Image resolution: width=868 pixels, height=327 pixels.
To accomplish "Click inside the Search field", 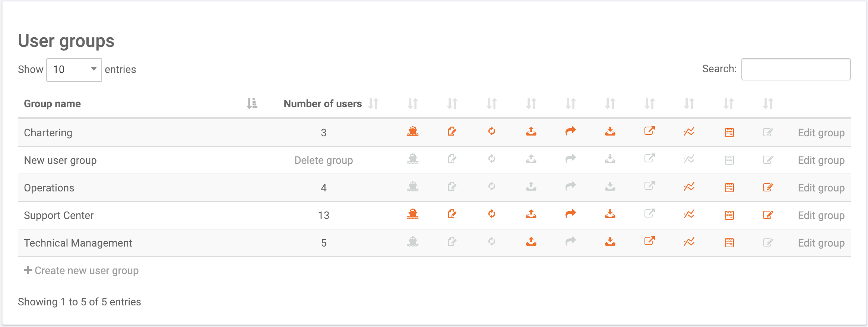I will point(796,69).
